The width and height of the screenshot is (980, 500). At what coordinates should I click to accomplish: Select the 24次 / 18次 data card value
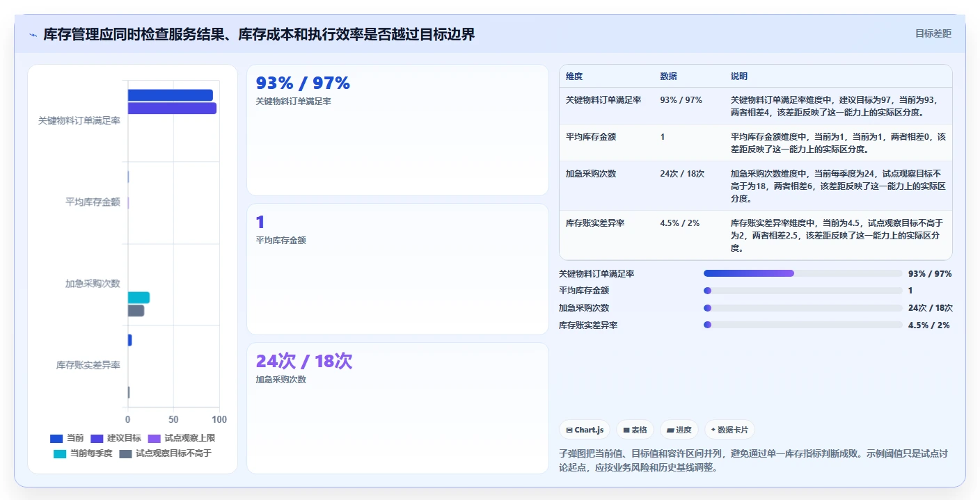pos(304,362)
